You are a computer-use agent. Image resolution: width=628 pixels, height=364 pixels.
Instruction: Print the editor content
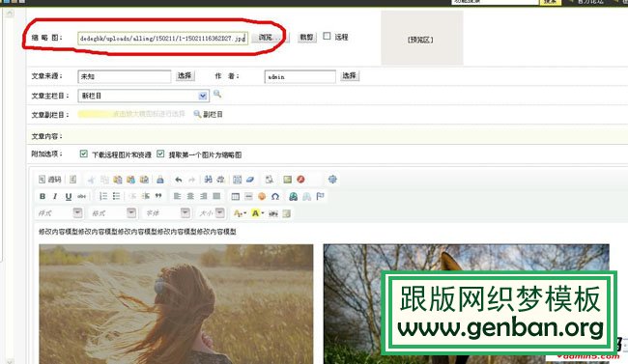tap(160, 180)
